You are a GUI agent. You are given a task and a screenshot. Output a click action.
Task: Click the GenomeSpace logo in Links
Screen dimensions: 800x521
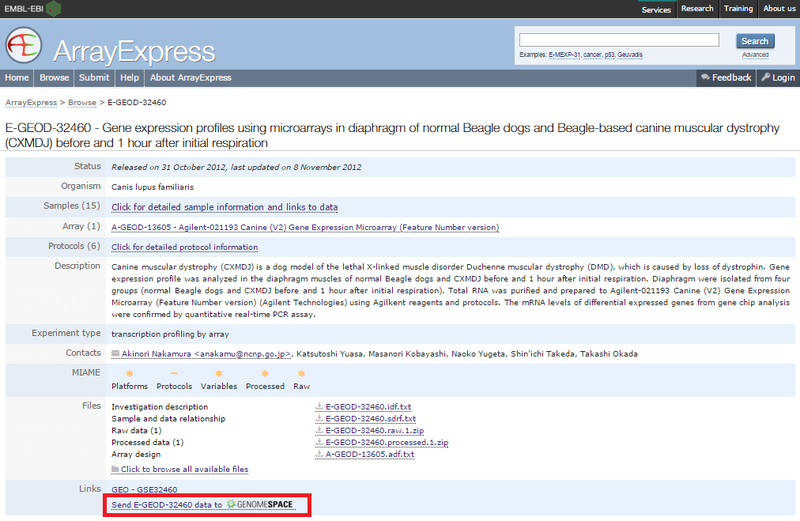(261, 504)
